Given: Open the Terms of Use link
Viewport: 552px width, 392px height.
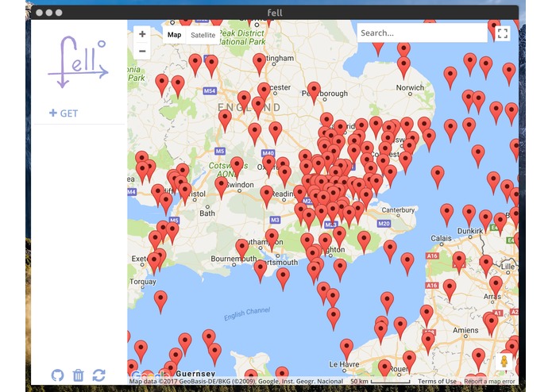Looking at the screenshot, I should [437, 381].
